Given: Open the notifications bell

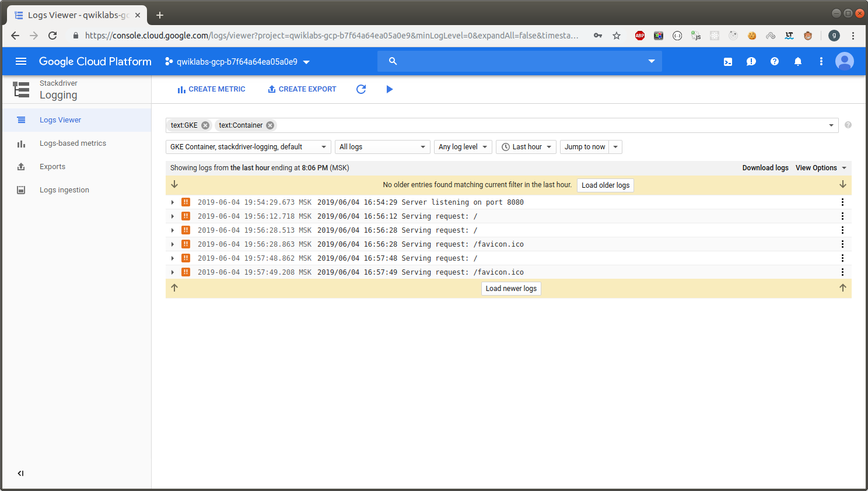Looking at the screenshot, I should pyautogui.click(x=798, y=61).
